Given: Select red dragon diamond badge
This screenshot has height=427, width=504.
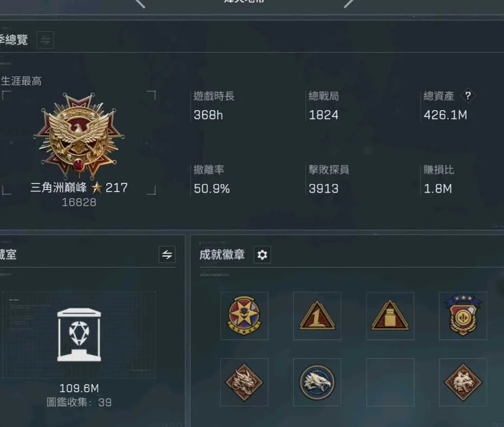Looking at the screenshot, I should (244, 382).
